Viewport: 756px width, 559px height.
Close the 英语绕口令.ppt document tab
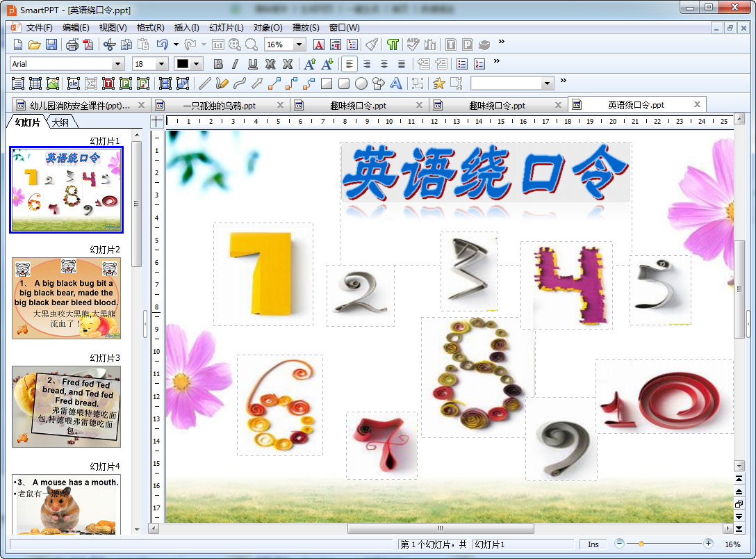click(697, 104)
